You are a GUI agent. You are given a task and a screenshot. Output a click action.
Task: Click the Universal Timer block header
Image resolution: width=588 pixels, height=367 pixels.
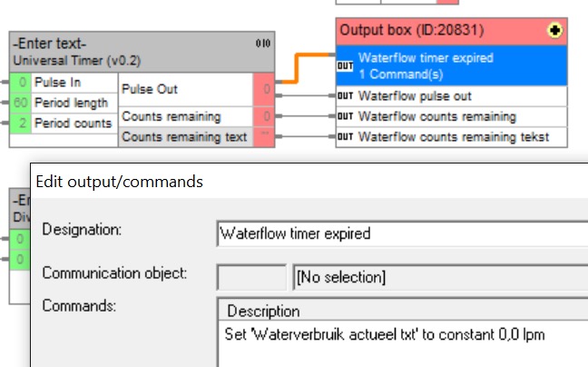tap(127, 51)
